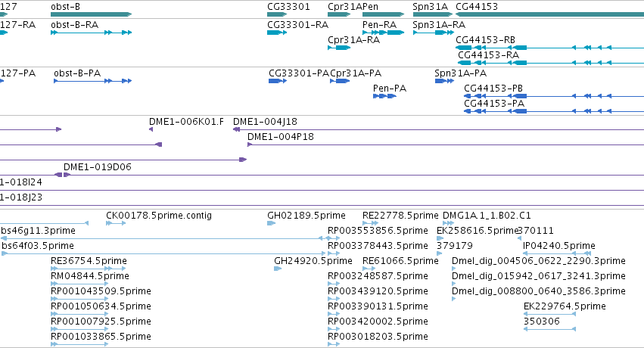Select the CG44153-RB transcript label
The image size is (644, 348).
[x=485, y=40]
